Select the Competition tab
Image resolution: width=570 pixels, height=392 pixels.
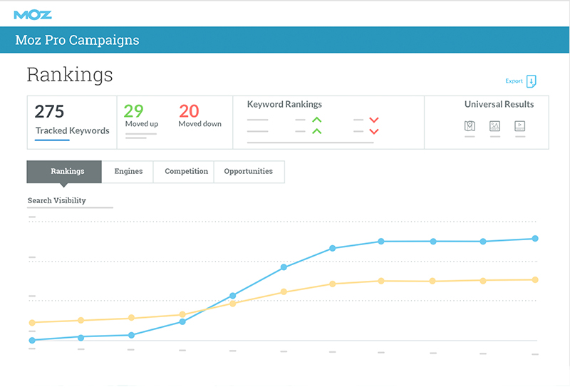186,172
